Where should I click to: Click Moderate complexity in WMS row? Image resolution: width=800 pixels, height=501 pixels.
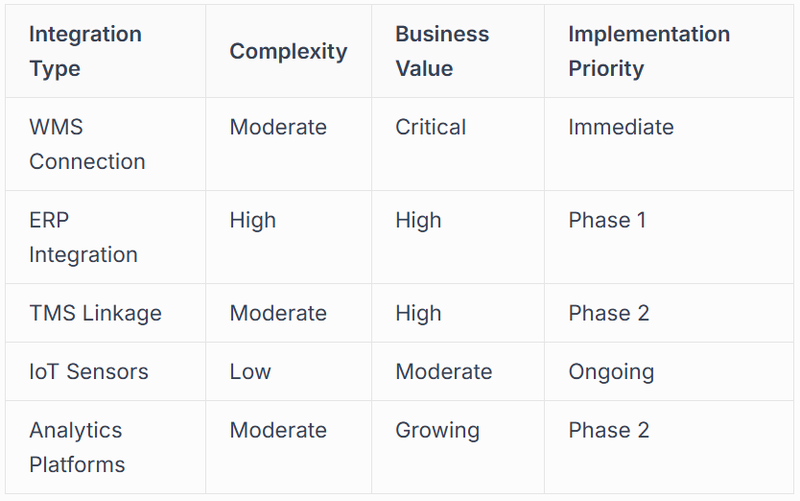point(278,127)
